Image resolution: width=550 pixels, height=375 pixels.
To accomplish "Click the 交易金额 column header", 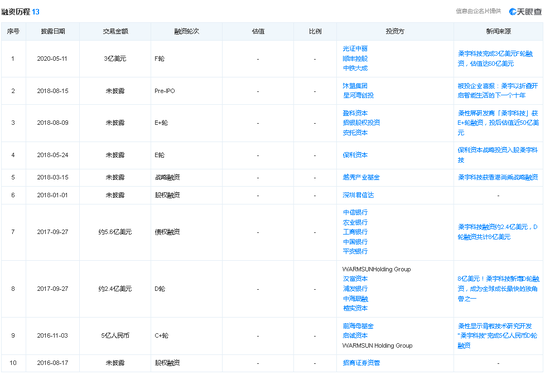I will click(x=115, y=31).
